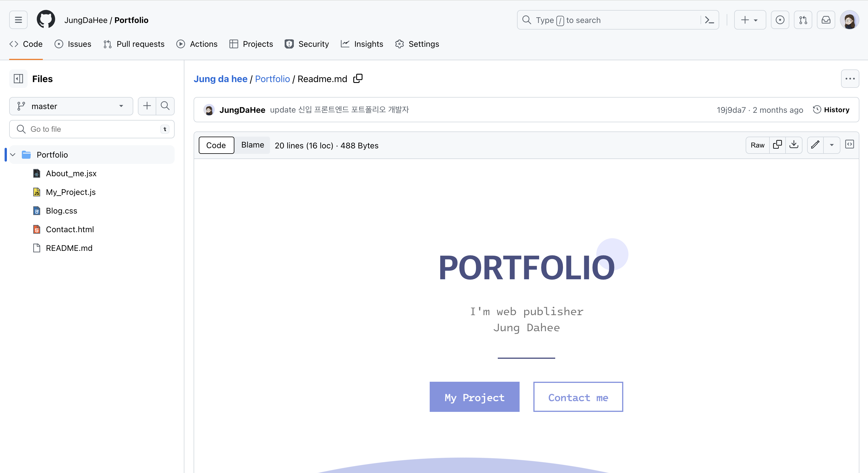Image resolution: width=868 pixels, height=473 pixels.
Task: Go to the Pull requests tab
Action: tap(134, 44)
